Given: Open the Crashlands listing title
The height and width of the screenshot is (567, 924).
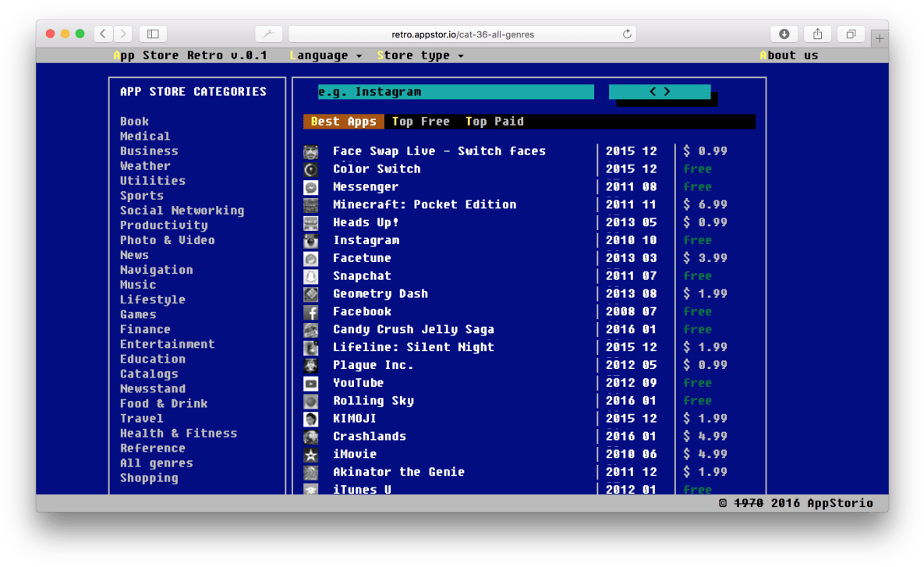Looking at the screenshot, I should click(370, 436).
